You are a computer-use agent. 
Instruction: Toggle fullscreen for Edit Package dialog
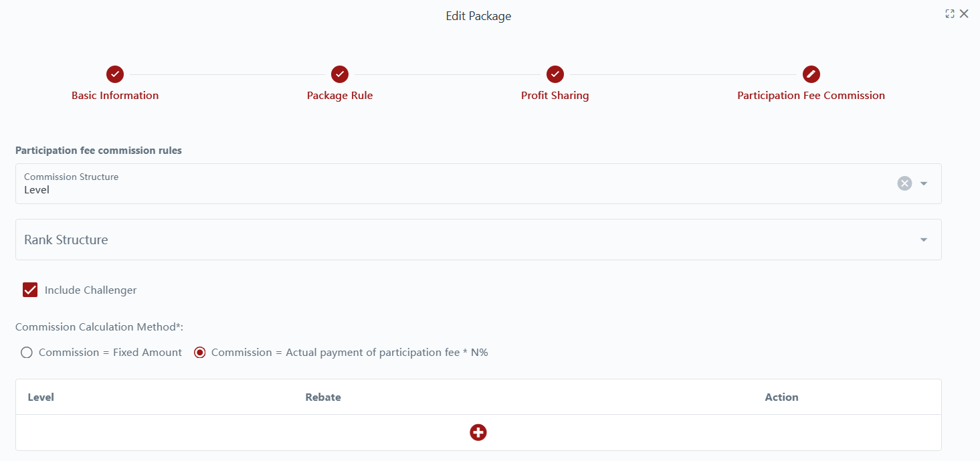pos(950,14)
